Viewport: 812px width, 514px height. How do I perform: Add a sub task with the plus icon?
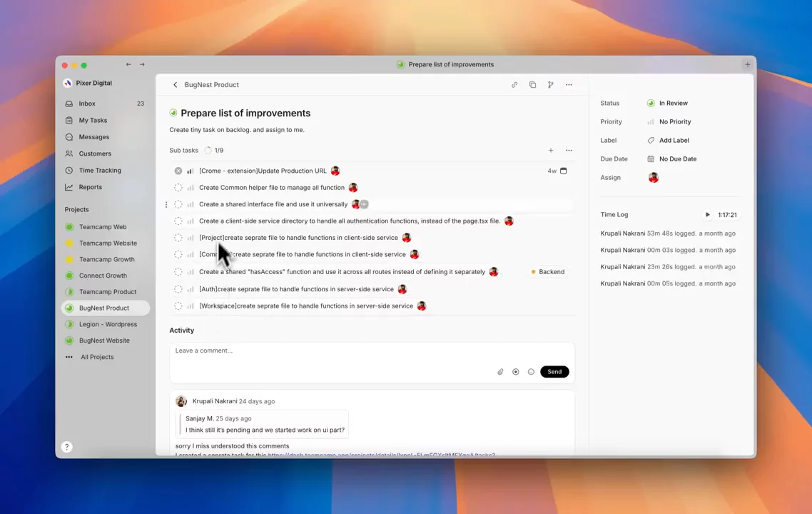pos(550,150)
